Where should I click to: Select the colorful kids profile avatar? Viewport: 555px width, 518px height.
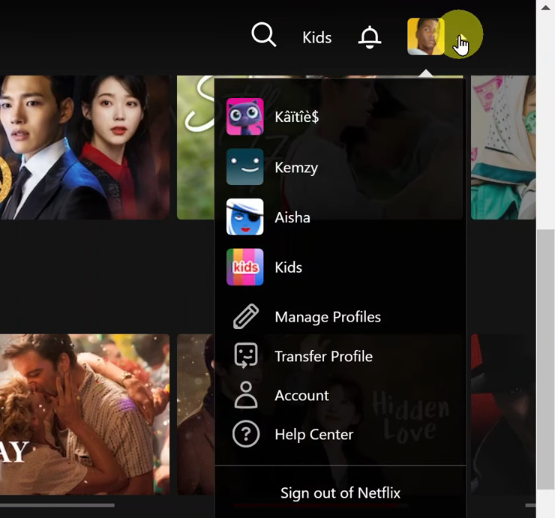tap(245, 267)
